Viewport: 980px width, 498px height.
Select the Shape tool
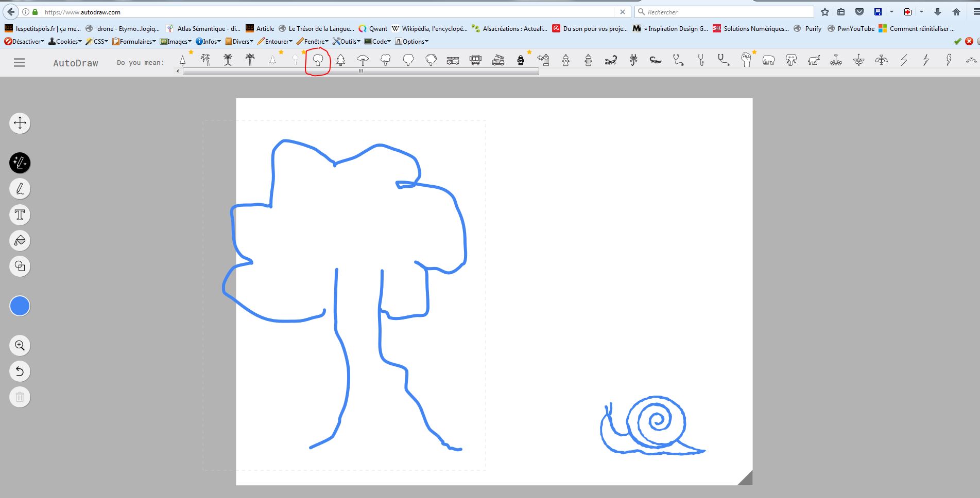click(x=20, y=266)
